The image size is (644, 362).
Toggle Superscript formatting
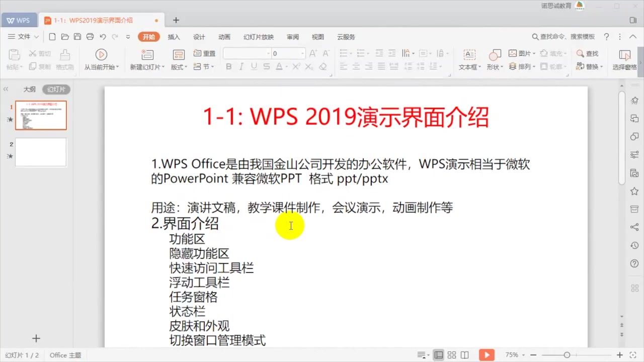click(296, 66)
